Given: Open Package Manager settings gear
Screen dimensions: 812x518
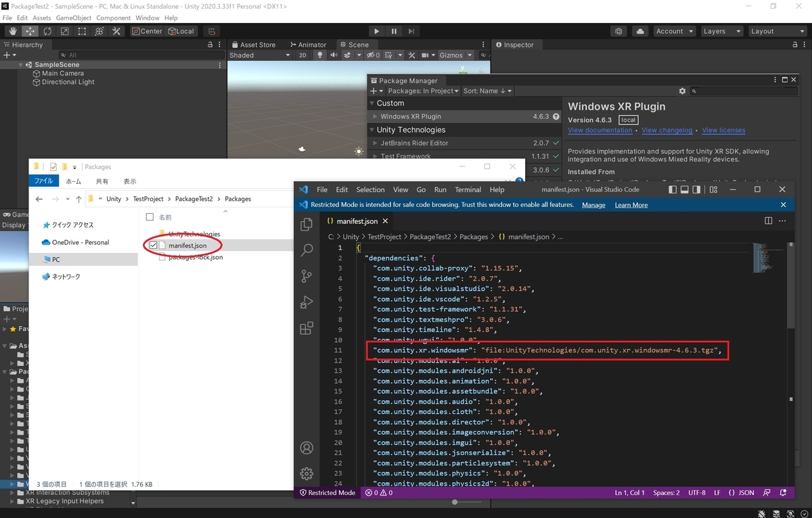Looking at the screenshot, I should (x=682, y=91).
